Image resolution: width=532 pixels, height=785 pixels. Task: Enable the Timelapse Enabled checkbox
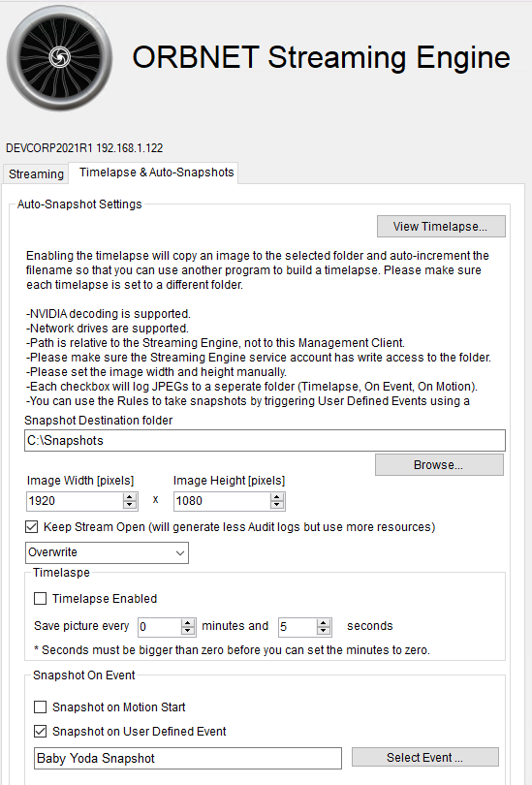[x=40, y=598]
